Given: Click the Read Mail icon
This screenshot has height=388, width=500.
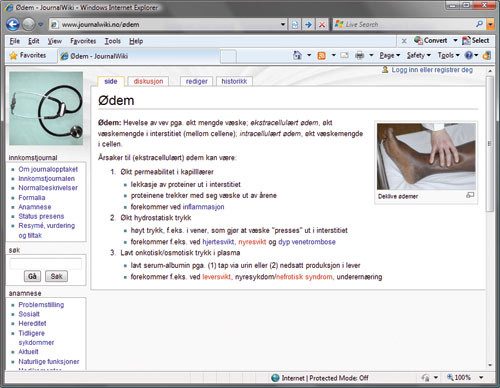Looking at the screenshot, I should tap(344, 55).
